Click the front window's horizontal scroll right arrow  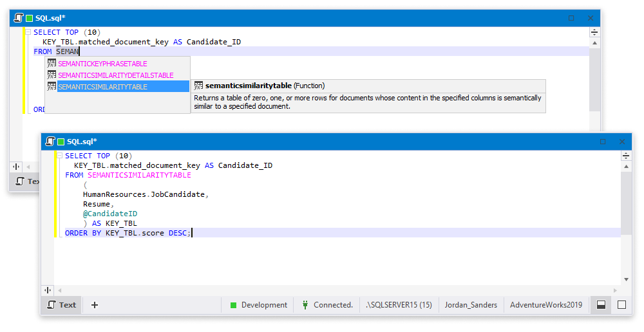pyautogui.click(x=615, y=290)
